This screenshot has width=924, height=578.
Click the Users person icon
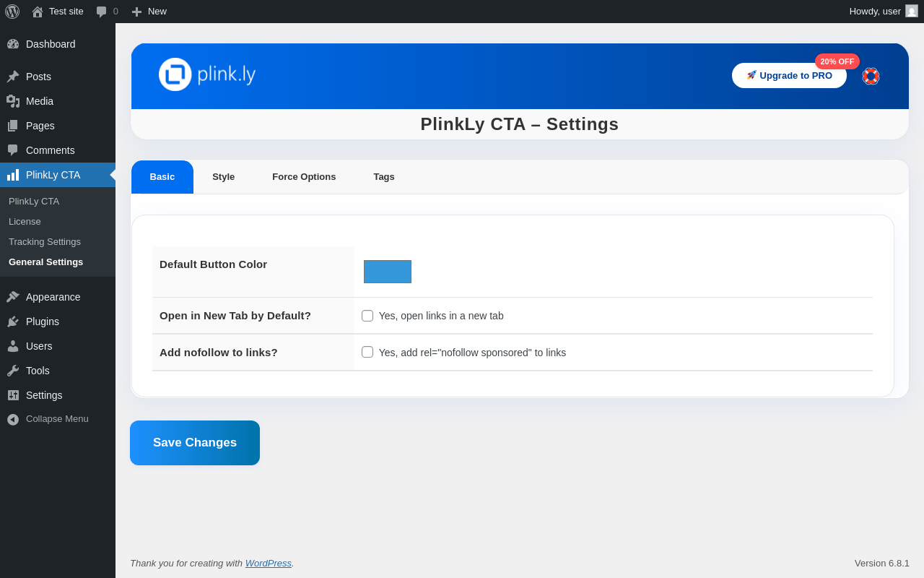click(13, 346)
